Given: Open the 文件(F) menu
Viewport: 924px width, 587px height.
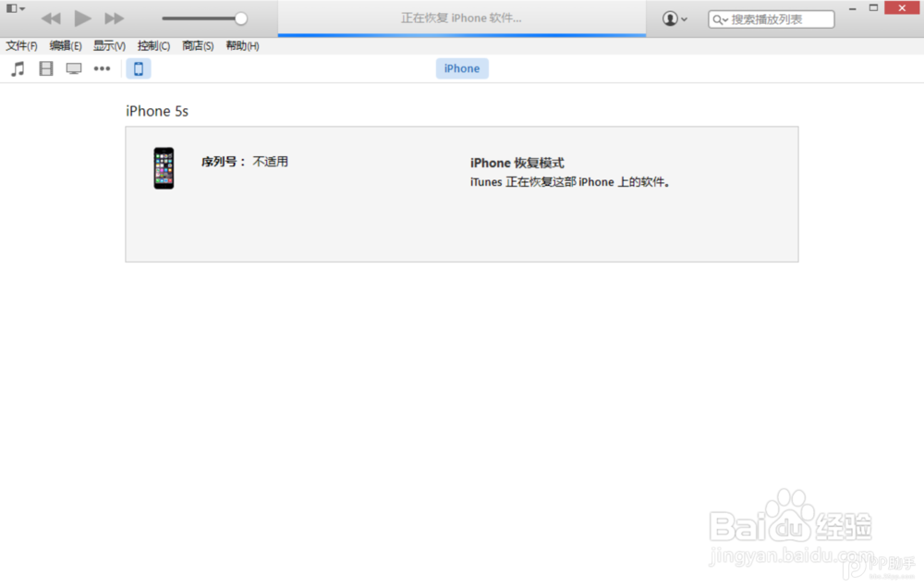Looking at the screenshot, I should point(21,46).
